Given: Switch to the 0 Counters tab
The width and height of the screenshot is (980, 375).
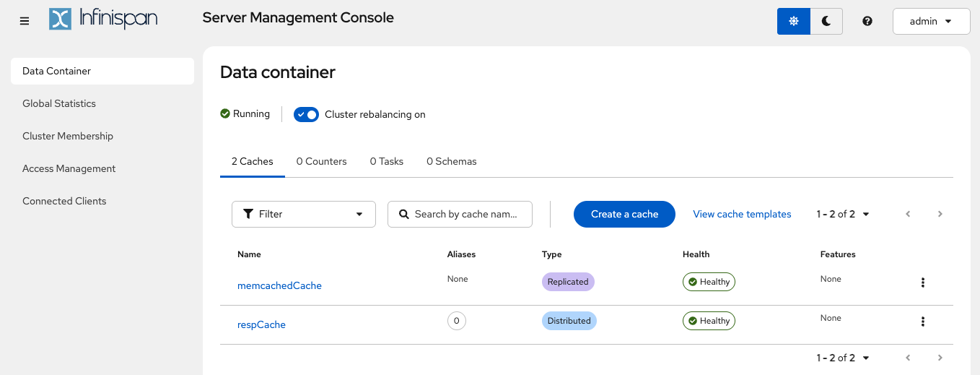Looking at the screenshot, I should [x=321, y=161].
